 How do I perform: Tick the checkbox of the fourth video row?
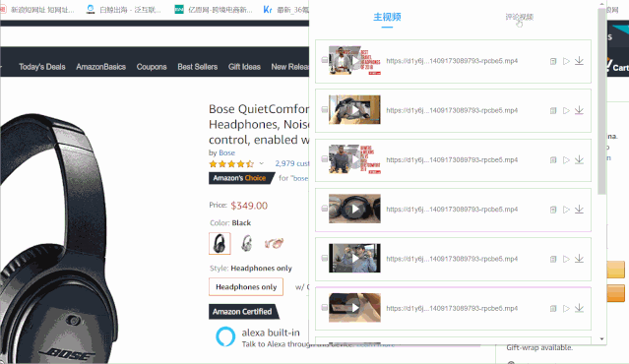(324, 209)
